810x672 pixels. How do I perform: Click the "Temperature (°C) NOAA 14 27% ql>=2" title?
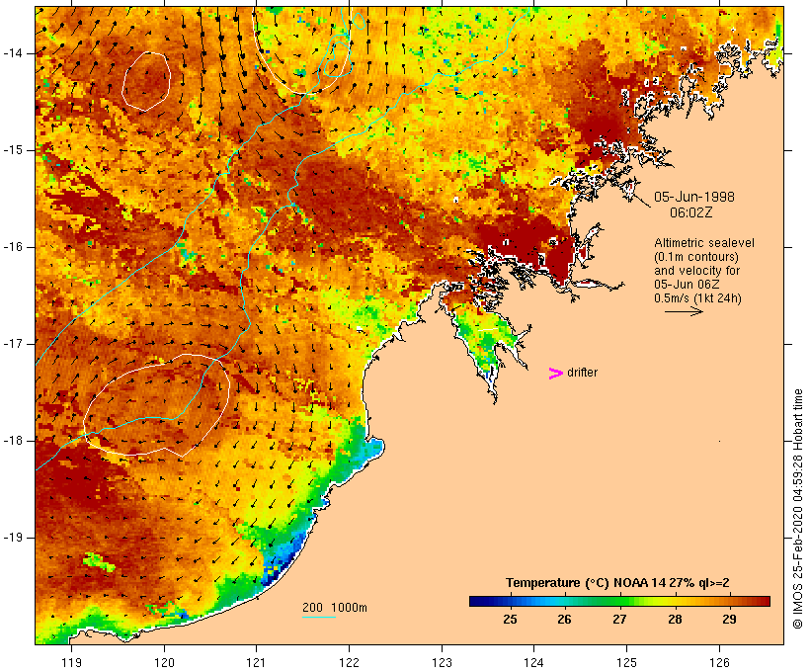coord(617,583)
